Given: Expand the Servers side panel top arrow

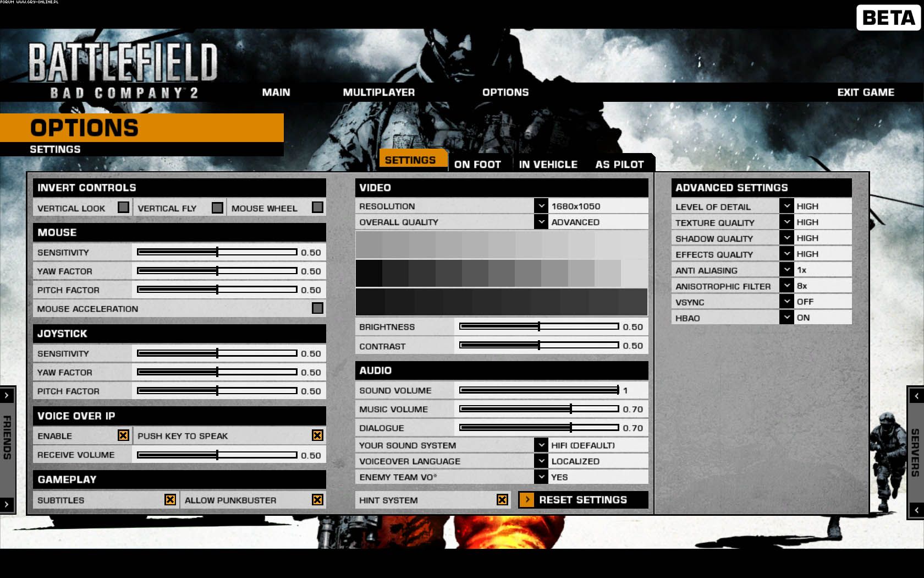Looking at the screenshot, I should [x=916, y=396].
